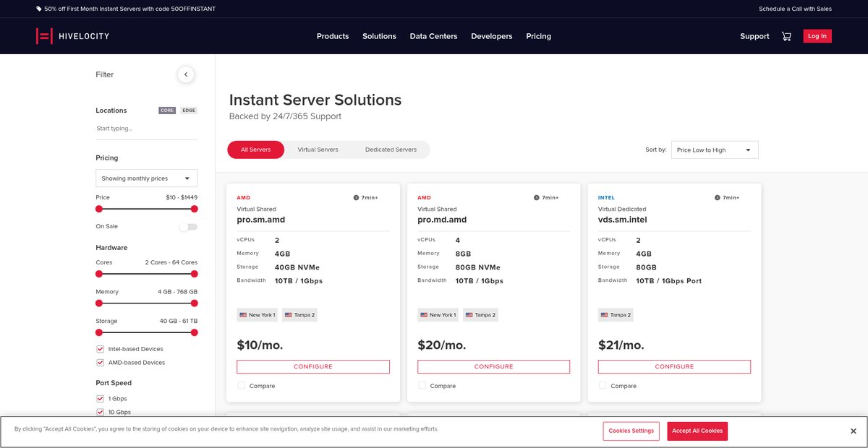
Task: Uncheck the 10 Gbps port speed checkbox
Action: pyautogui.click(x=100, y=413)
